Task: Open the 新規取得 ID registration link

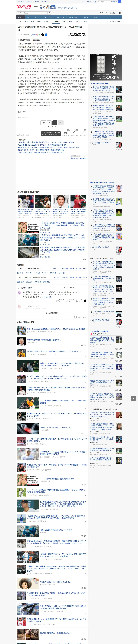Action: pos(54,6)
